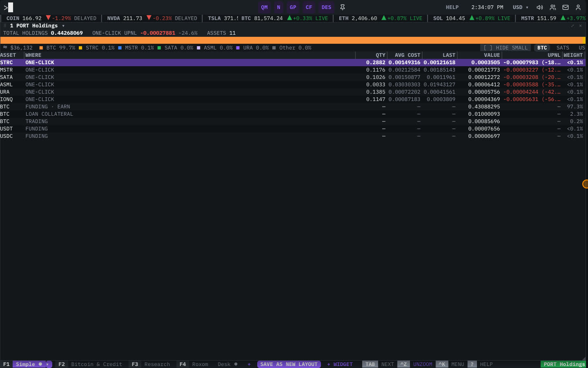This screenshot has width=588, height=368.
Task: Open the mail envelope icon
Action: click(566, 7)
